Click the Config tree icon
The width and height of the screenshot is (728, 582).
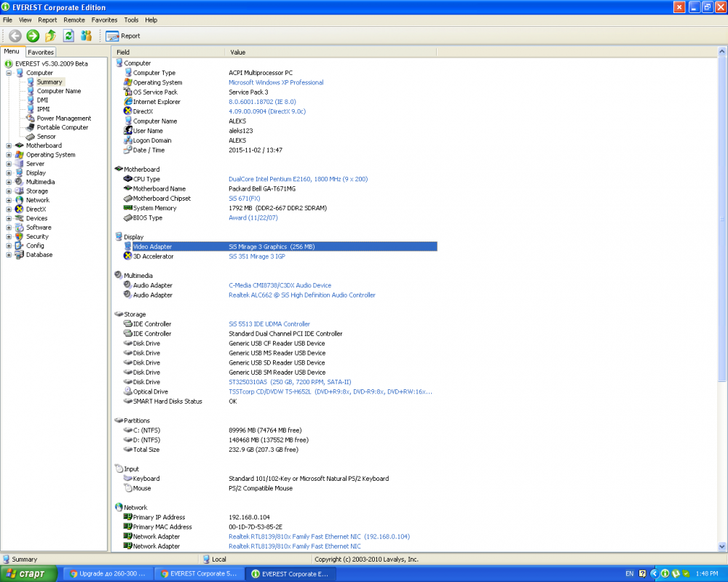tap(19, 245)
